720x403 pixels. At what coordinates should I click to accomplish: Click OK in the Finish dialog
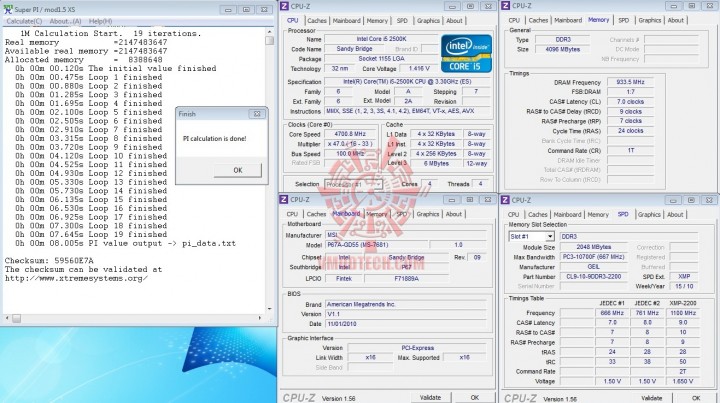[237, 170]
